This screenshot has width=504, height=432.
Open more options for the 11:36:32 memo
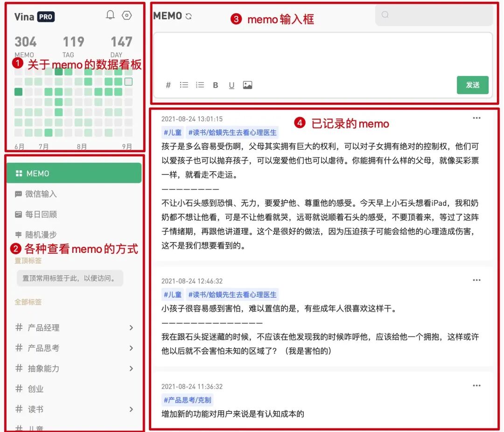(476, 385)
